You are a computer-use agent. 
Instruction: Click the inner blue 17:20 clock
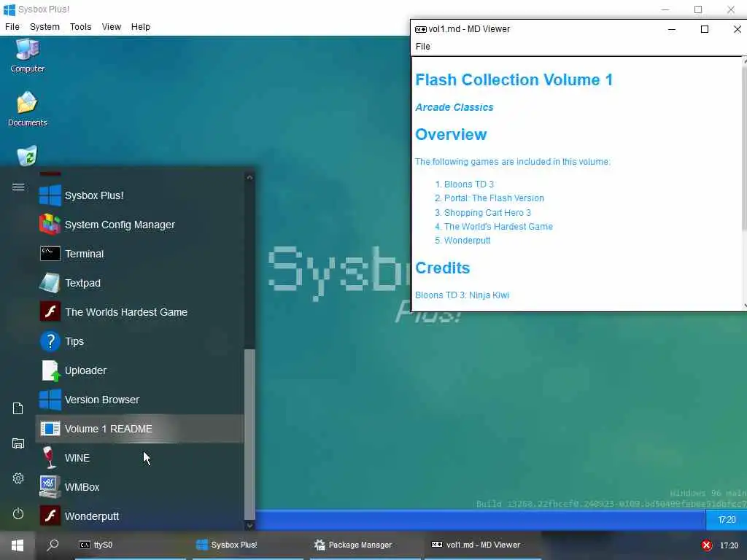tap(727, 519)
